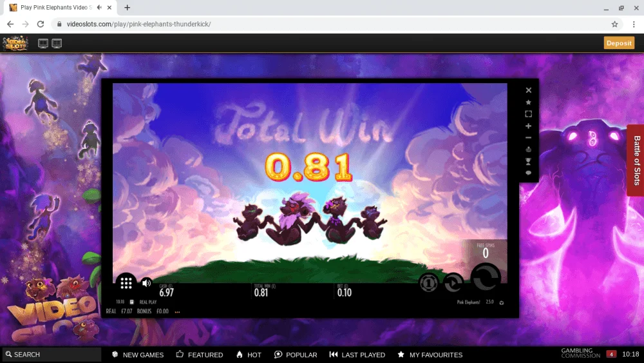
Task: Click the address bar URL
Action: pyautogui.click(x=139, y=25)
